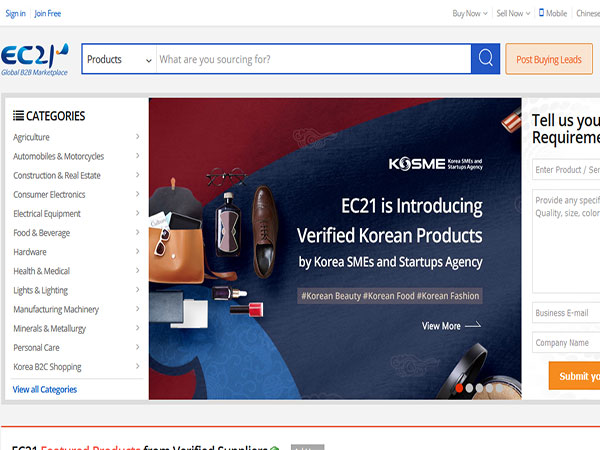
Task: Click the Join Free link
Action: coord(47,13)
